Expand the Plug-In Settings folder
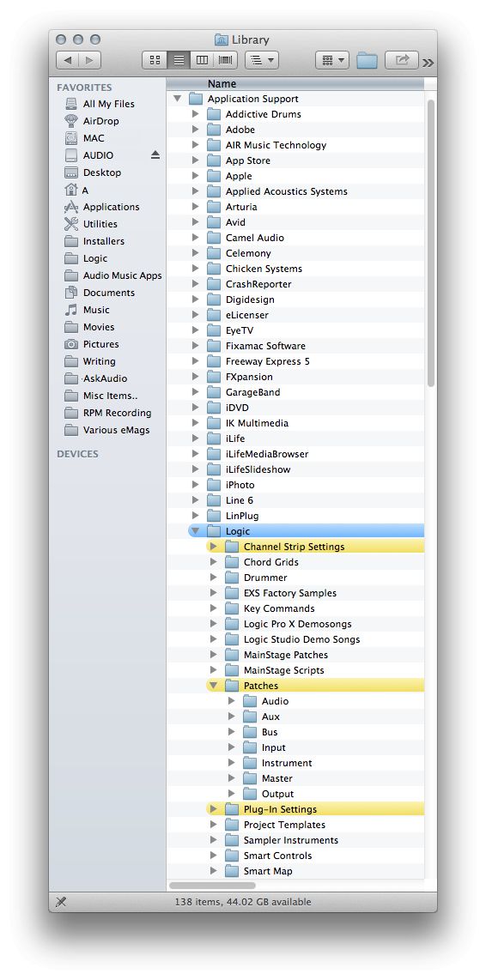This screenshot has width=486, height=980. [213, 809]
